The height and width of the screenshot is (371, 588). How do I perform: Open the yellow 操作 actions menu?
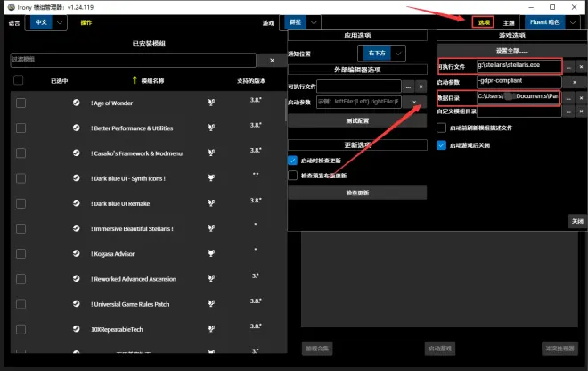(86, 22)
